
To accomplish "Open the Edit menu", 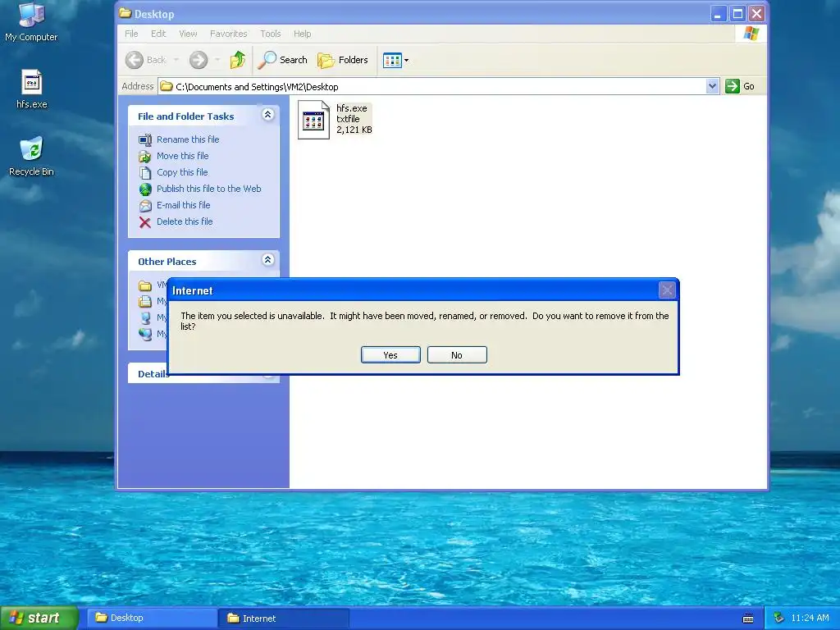I will [158, 34].
